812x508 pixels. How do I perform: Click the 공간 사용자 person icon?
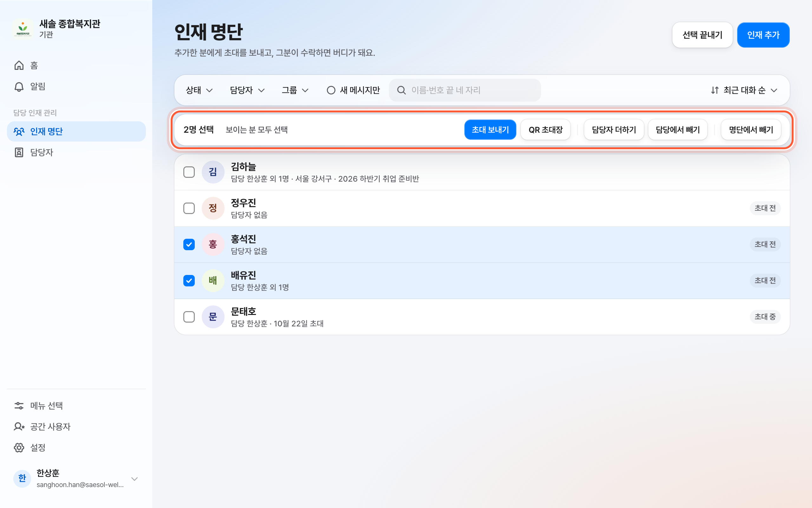click(19, 426)
